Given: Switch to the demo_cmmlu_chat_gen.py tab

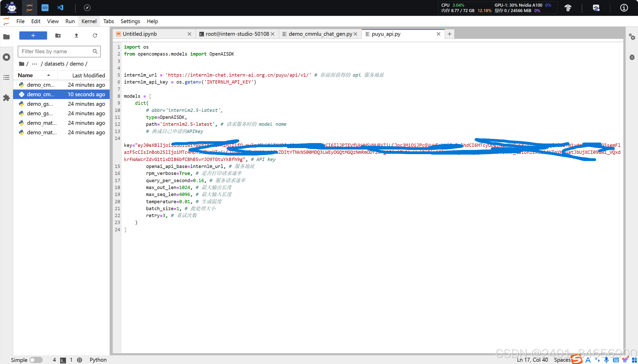Looking at the screenshot, I should (320, 34).
